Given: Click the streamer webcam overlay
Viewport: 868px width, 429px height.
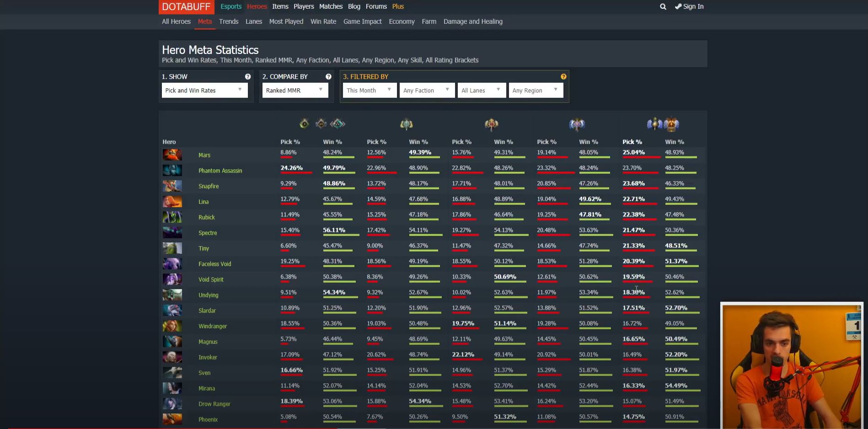Looking at the screenshot, I should 792,366.
